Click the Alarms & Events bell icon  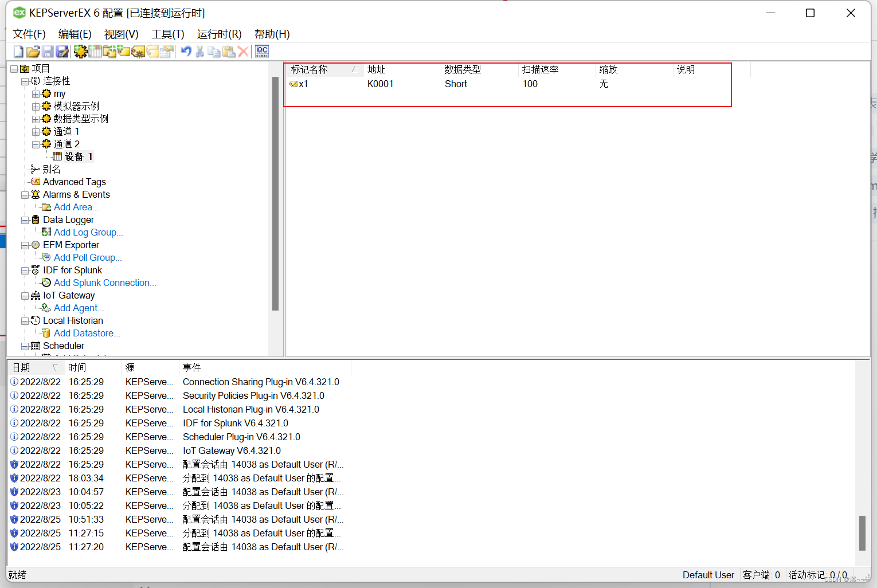(x=36, y=194)
